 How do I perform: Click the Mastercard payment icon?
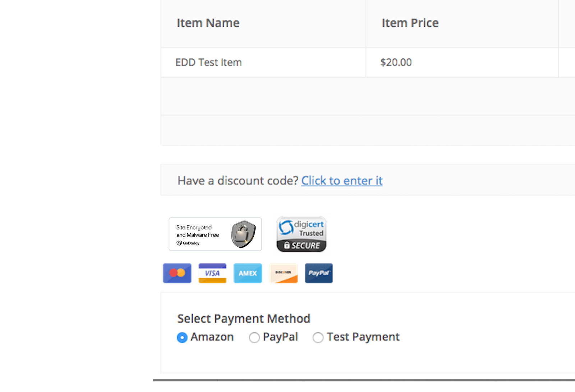pyautogui.click(x=177, y=273)
